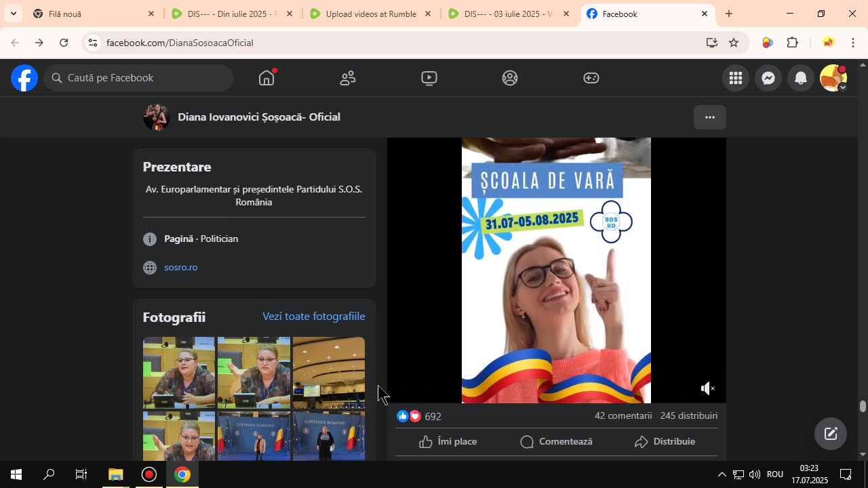Open the 42 comentarii link
868x488 pixels.
pos(623,415)
